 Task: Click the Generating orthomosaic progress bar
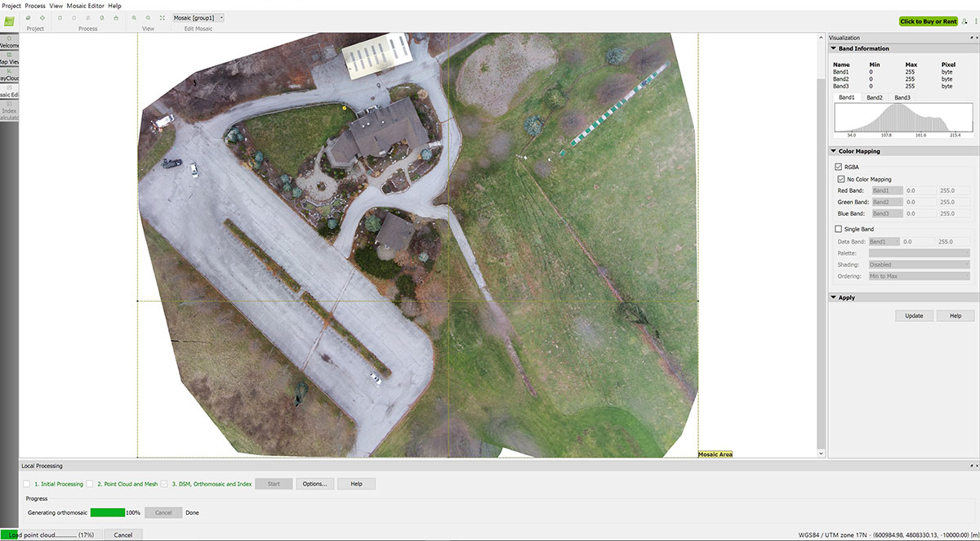108,512
